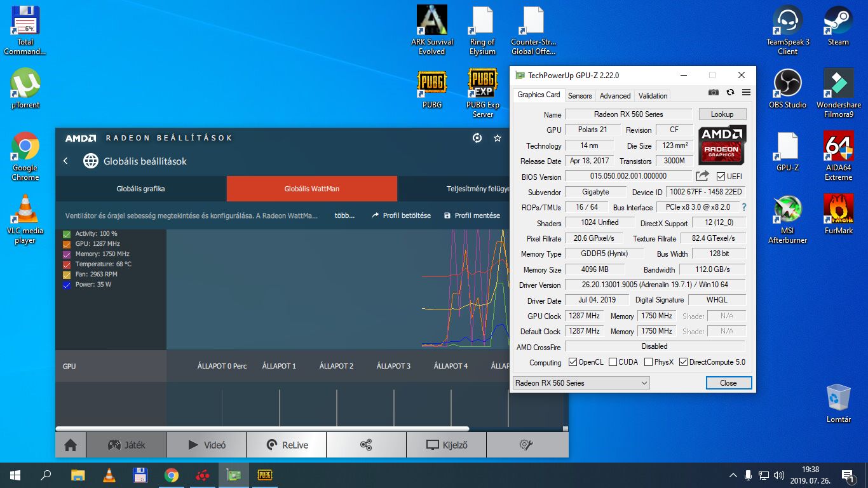The width and height of the screenshot is (868, 488).
Task: Open GPU-Z desktop shortcut
Action: pyautogui.click(x=788, y=152)
